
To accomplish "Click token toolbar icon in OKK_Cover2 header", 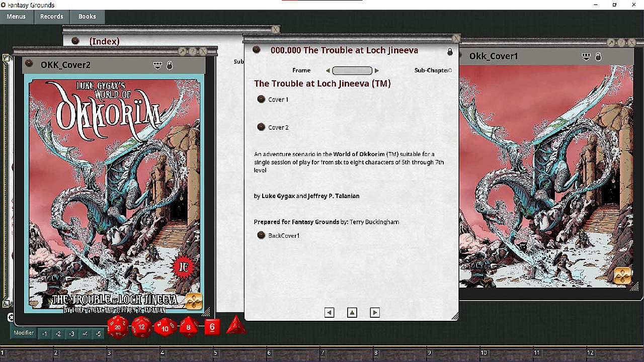I will tap(157, 65).
